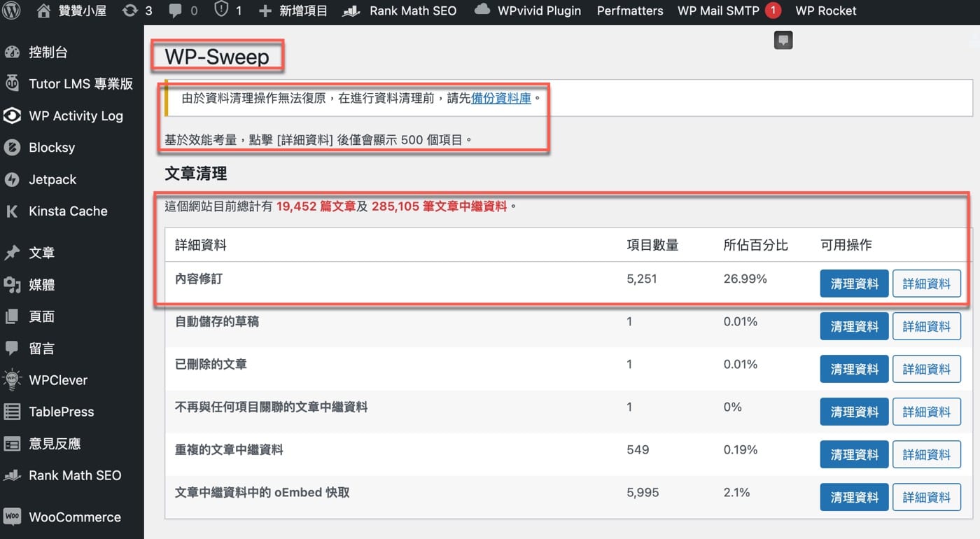
Task: Click the 項目數量 column header
Action: [x=652, y=245]
